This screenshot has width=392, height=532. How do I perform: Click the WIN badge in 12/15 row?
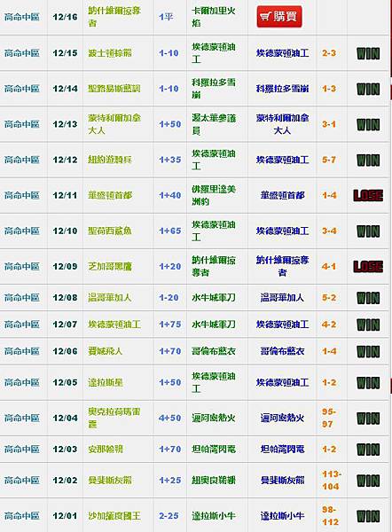[368, 53]
